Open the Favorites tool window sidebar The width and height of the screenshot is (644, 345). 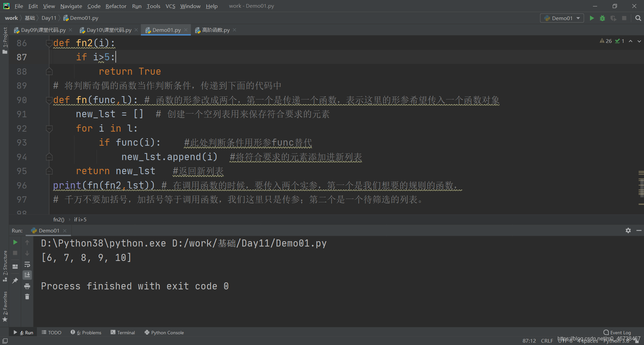[5, 306]
